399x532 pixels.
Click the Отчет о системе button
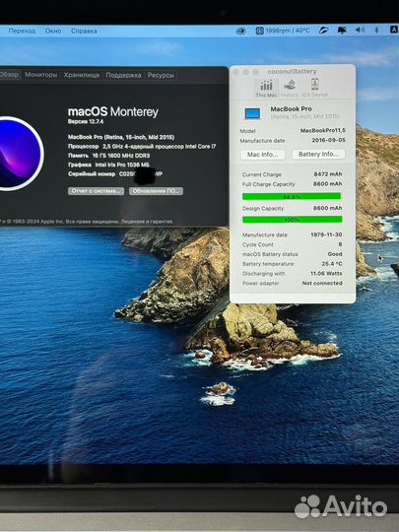[96, 191]
